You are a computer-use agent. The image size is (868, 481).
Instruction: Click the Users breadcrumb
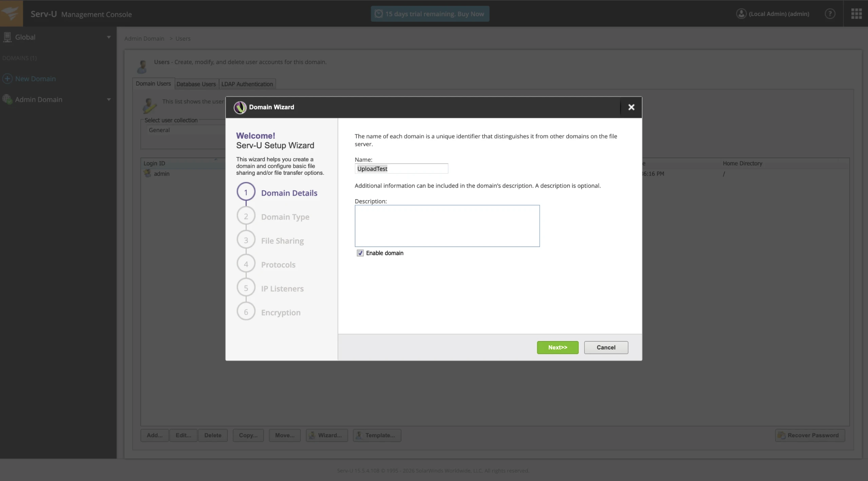(x=183, y=38)
